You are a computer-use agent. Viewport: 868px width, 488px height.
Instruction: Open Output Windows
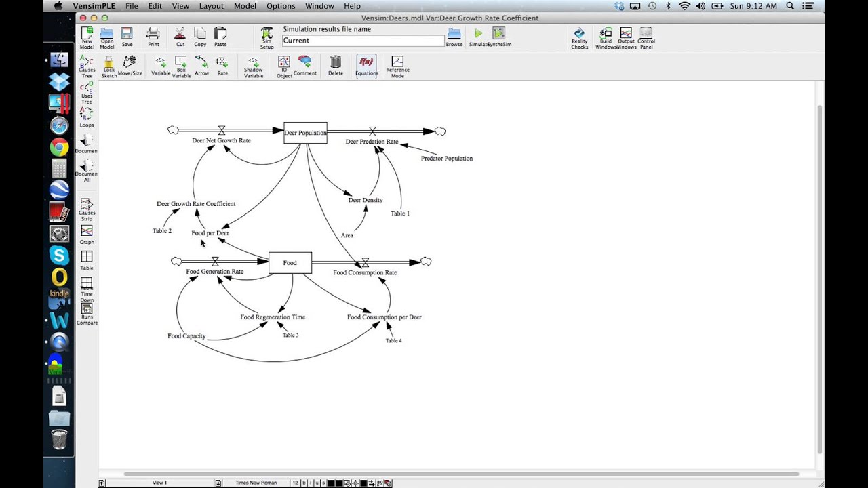click(x=626, y=38)
